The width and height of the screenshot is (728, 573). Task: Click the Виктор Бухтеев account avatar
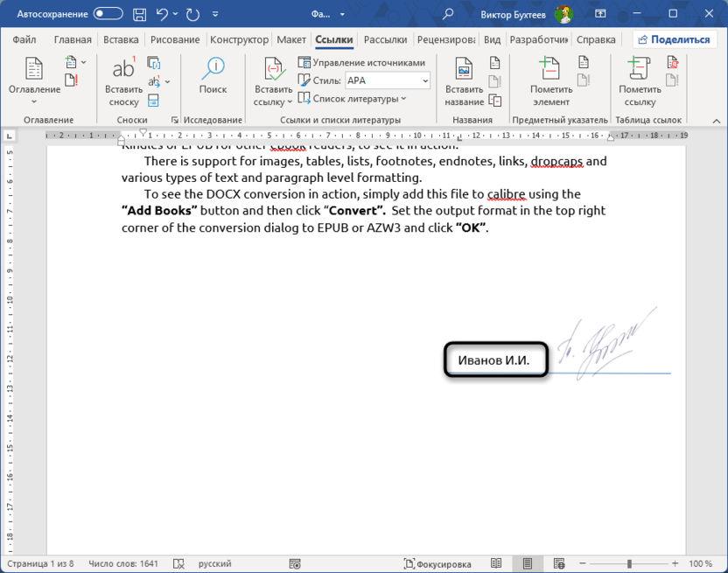[x=563, y=14]
